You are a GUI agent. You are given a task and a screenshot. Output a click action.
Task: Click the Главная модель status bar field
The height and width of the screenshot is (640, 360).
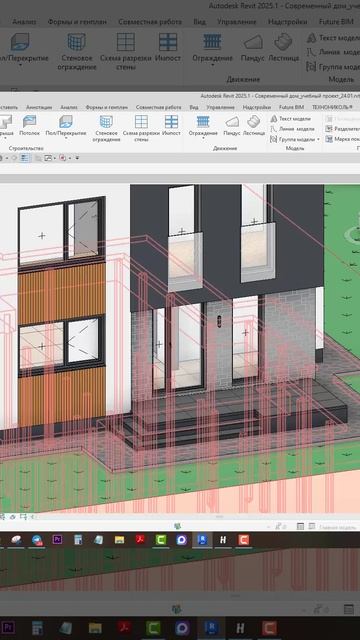click(x=338, y=527)
